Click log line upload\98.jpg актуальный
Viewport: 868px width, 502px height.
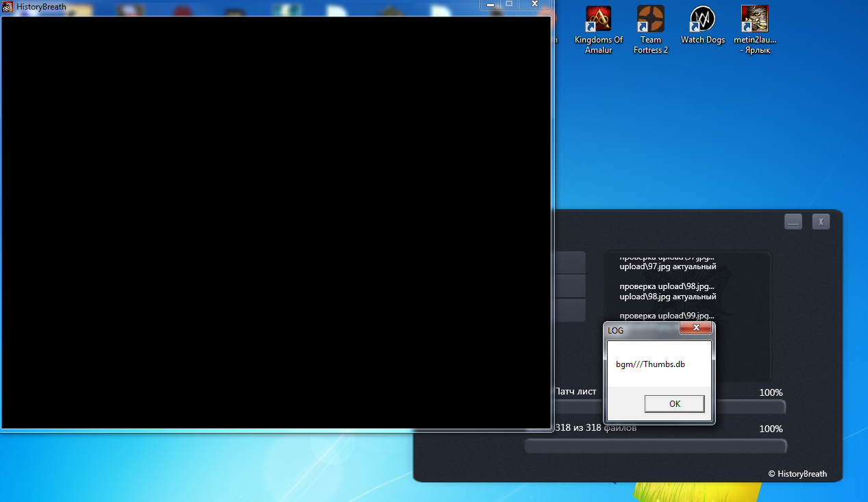point(668,297)
